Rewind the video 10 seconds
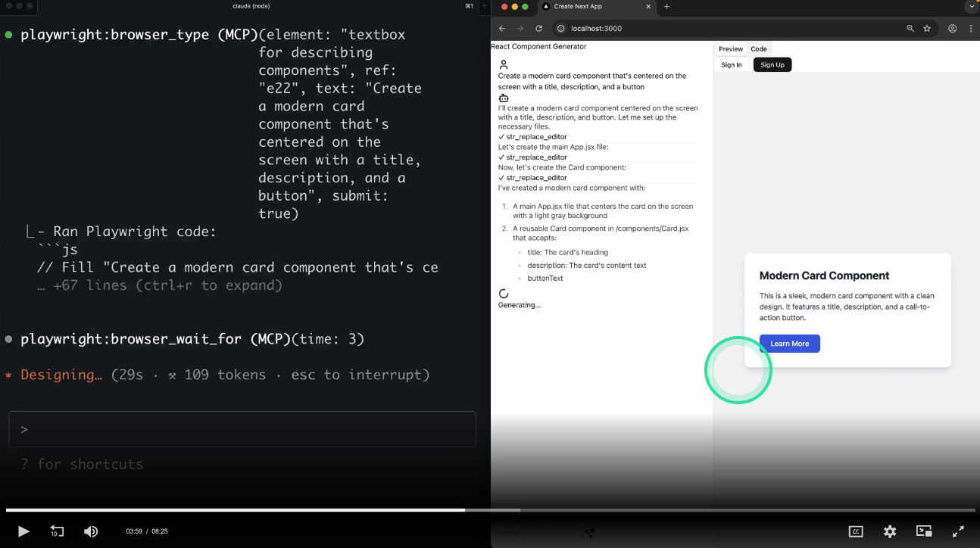 pos(57,531)
